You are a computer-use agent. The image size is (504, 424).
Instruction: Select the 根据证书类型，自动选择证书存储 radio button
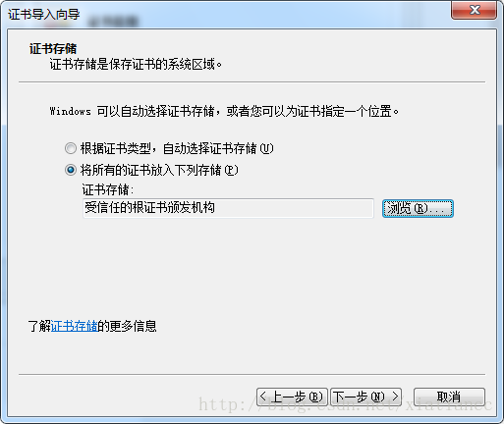(71, 148)
